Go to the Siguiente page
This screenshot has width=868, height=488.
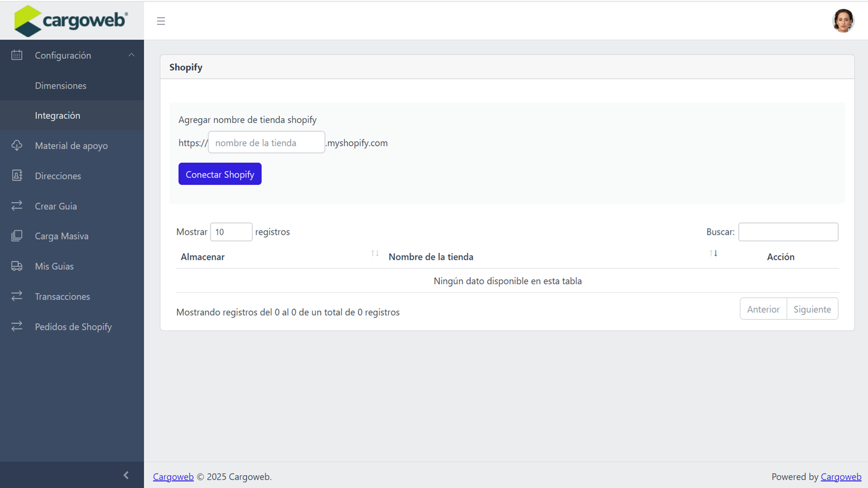[x=812, y=309]
